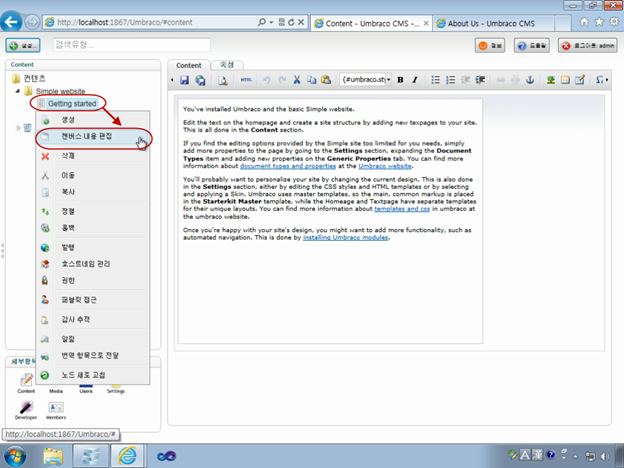Toggle italic formatting
Image resolution: width=624 pixels, height=468 pixels.
tap(415, 80)
